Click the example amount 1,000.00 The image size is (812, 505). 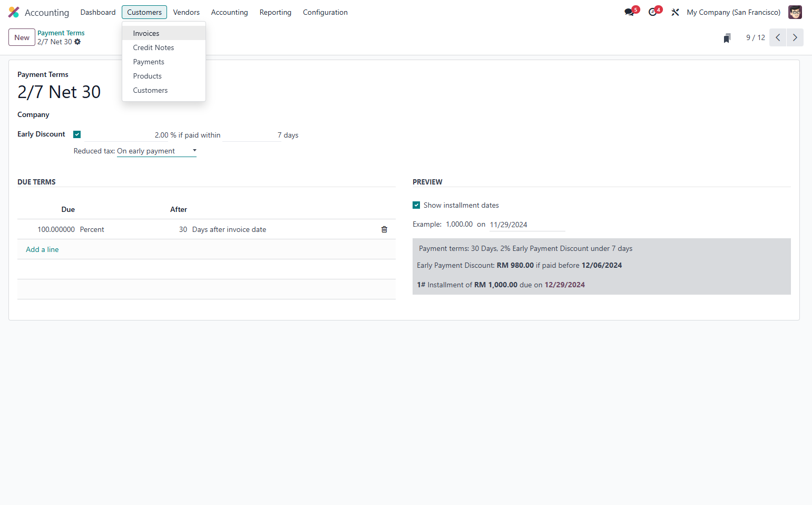coord(459,224)
